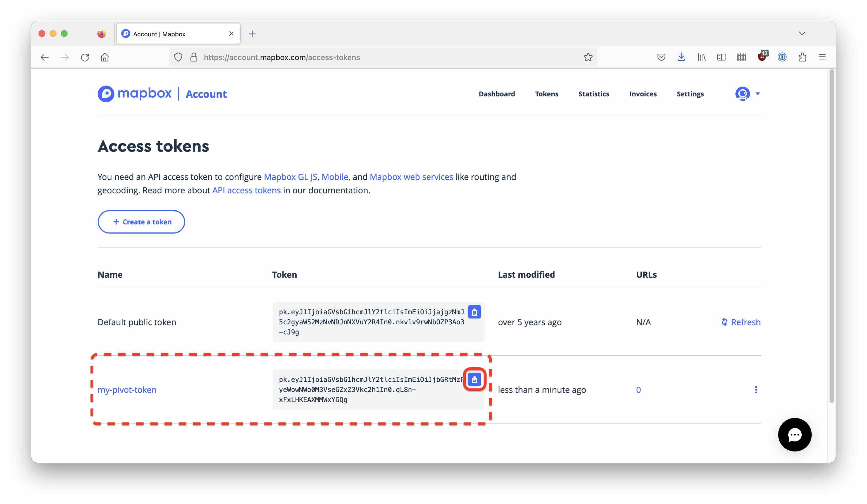Click the copy icon for my-pivot-token
The height and width of the screenshot is (504, 867).
tap(474, 379)
